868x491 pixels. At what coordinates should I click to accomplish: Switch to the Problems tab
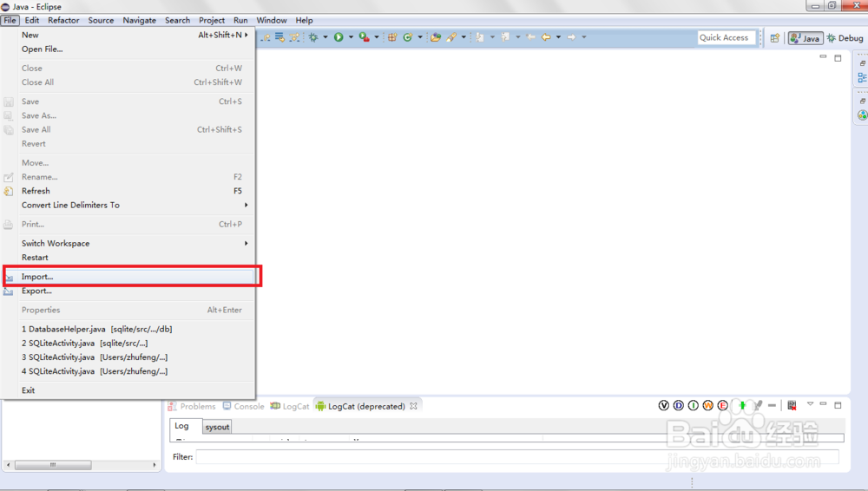(192, 406)
